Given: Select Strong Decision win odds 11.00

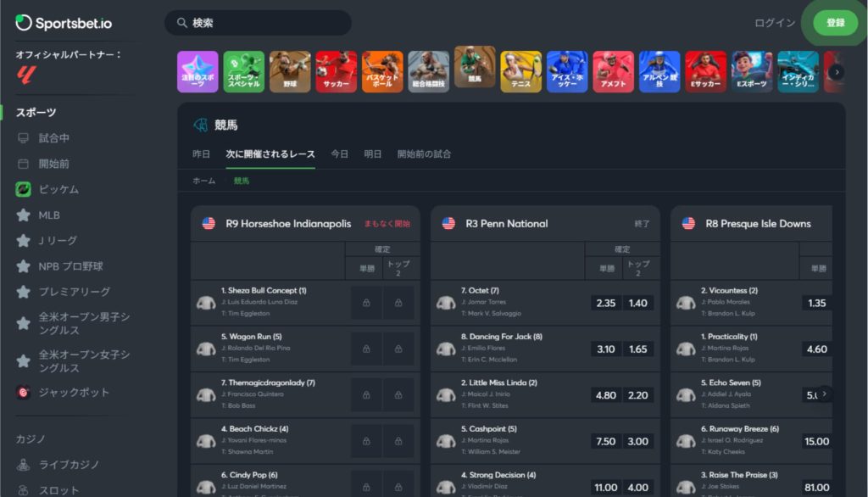Looking at the screenshot, I should 605,487.
